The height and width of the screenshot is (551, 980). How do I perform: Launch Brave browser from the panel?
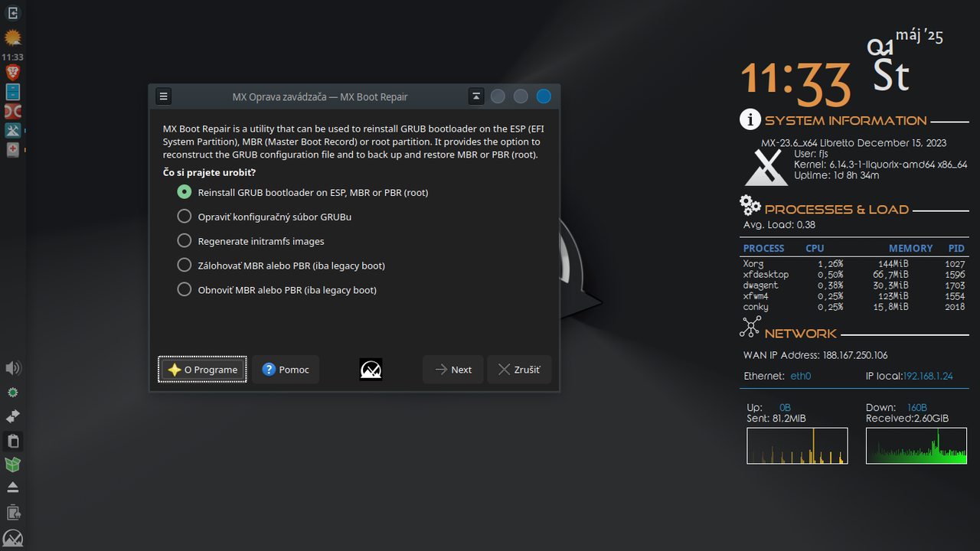point(12,73)
